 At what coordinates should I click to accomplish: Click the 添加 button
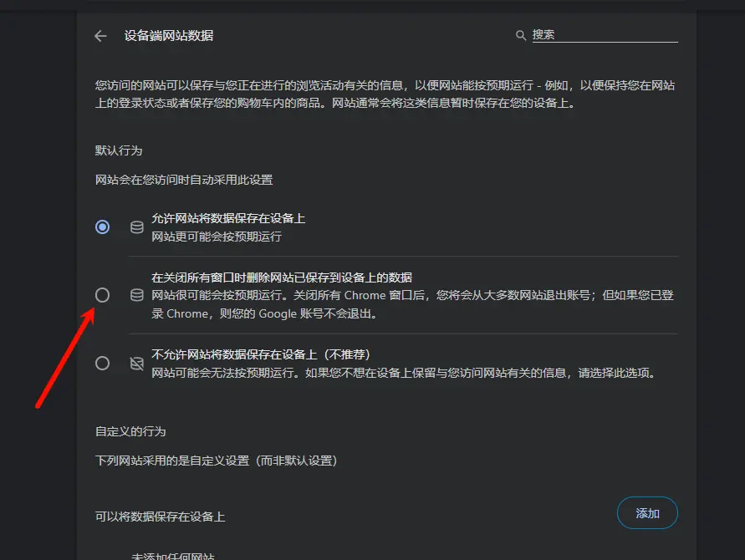647,513
